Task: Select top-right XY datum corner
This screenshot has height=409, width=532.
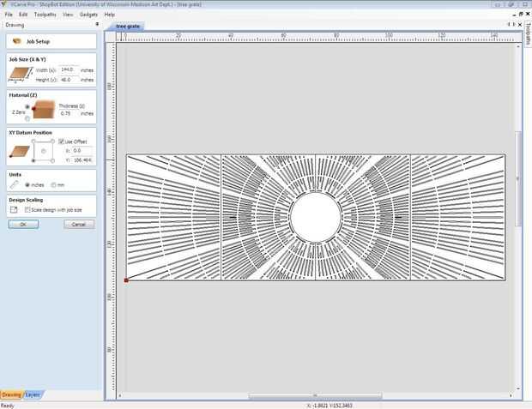Action: [x=52, y=141]
